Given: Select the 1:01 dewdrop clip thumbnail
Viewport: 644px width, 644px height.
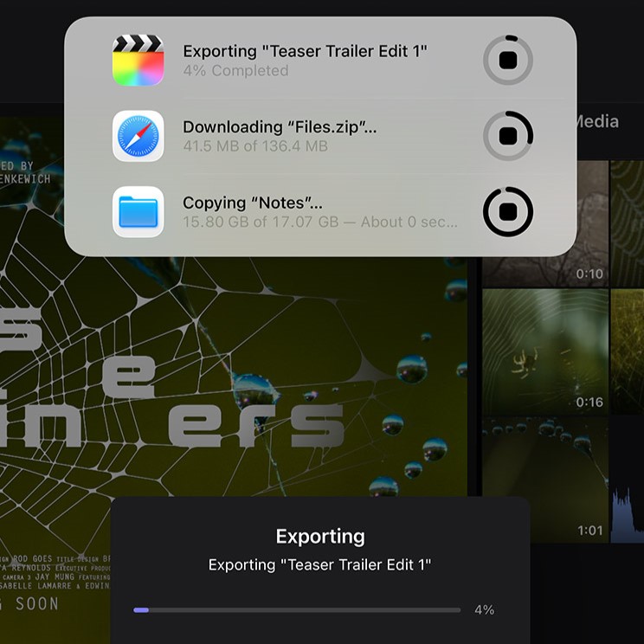Looking at the screenshot, I should tap(544, 480).
